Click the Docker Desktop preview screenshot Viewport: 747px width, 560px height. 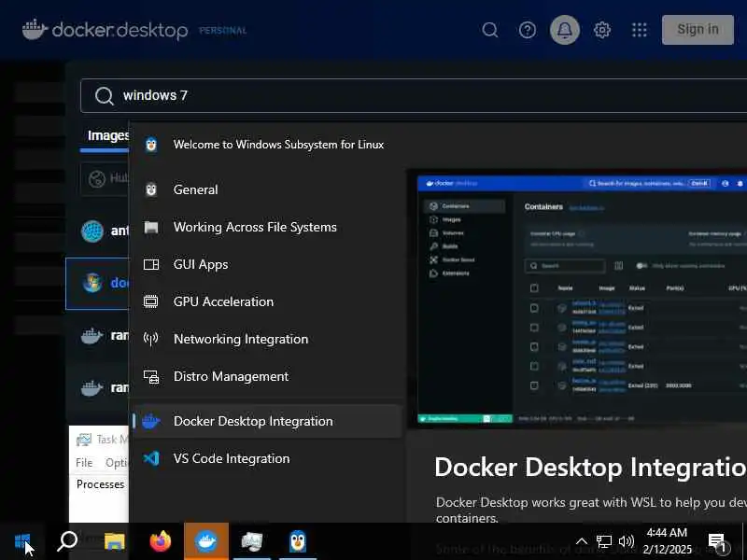pos(582,299)
